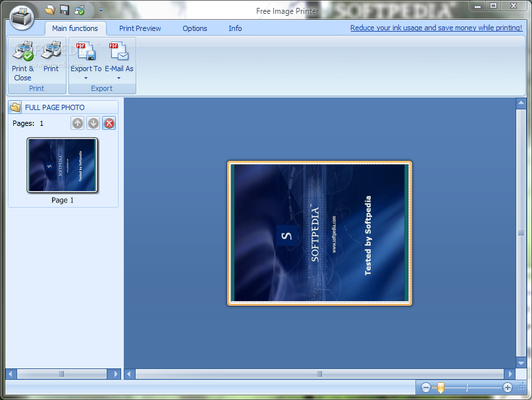Maximize the Free Image Printer window
The height and width of the screenshot is (400, 532).
(x=493, y=6)
